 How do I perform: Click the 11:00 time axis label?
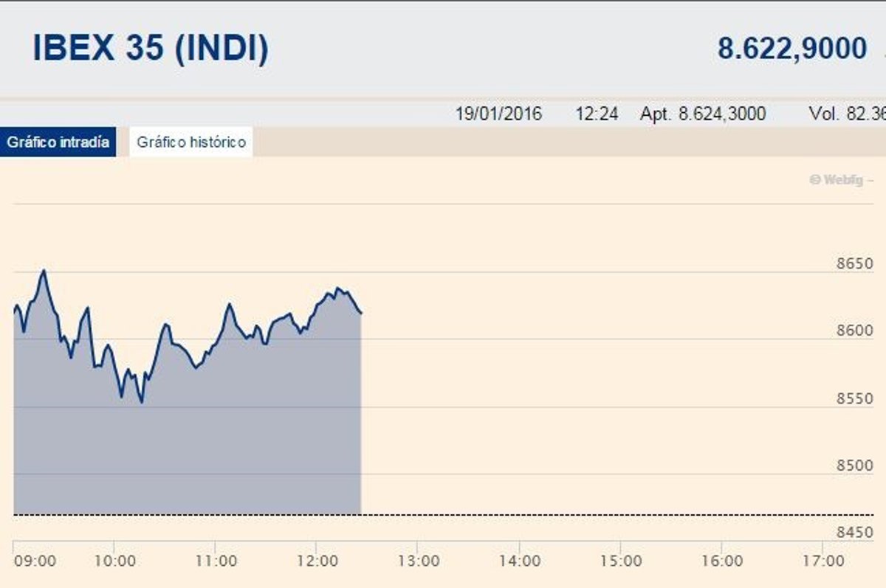[216, 561]
